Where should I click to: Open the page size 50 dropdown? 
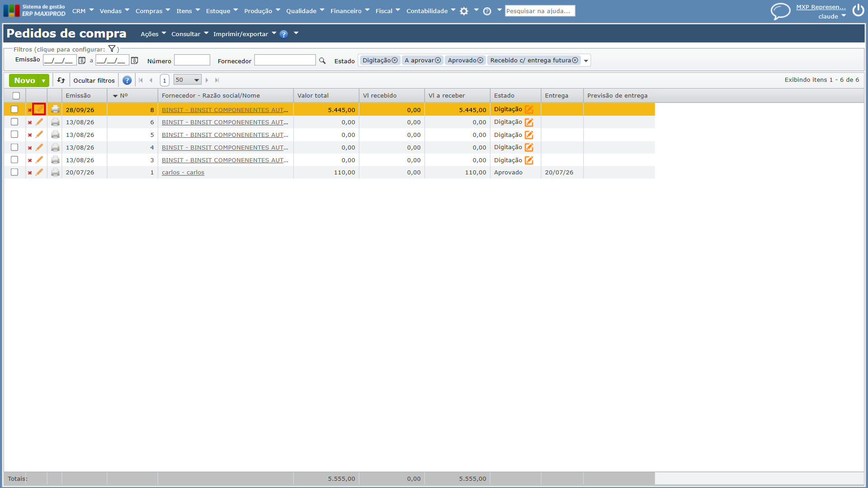click(x=187, y=80)
